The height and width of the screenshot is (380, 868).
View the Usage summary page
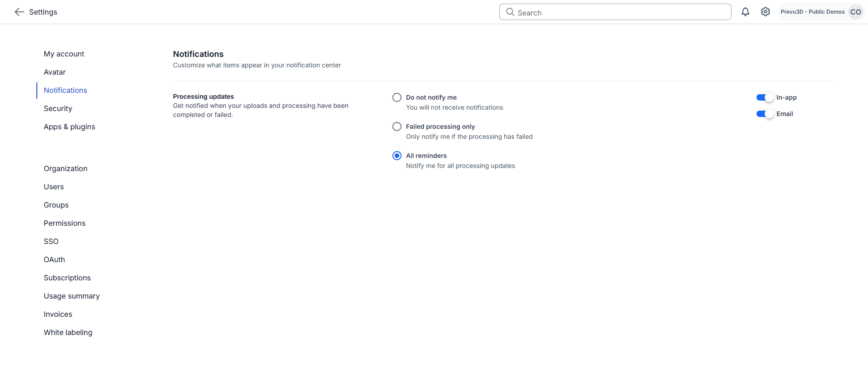[71, 296]
